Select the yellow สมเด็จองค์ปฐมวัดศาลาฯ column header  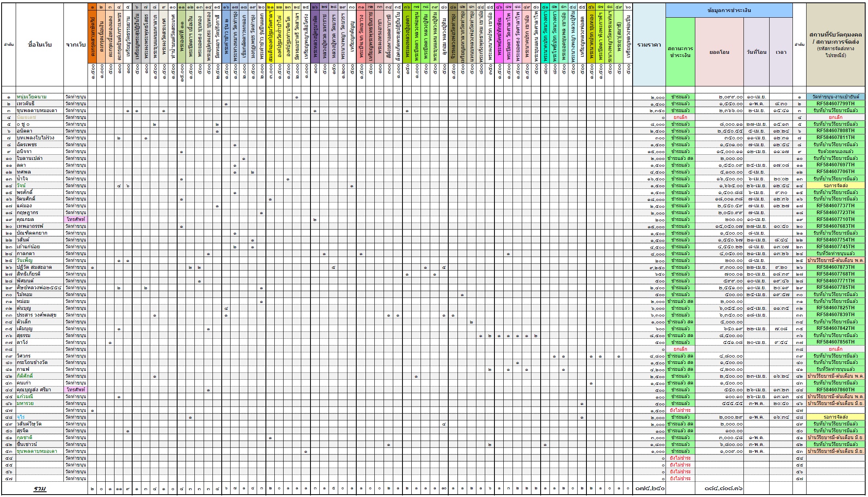click(271, 36)
